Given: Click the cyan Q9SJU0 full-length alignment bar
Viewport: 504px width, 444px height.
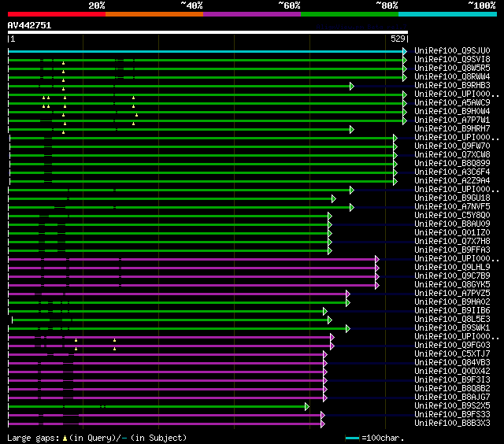Looking at the screenshot, I should 206,51.
